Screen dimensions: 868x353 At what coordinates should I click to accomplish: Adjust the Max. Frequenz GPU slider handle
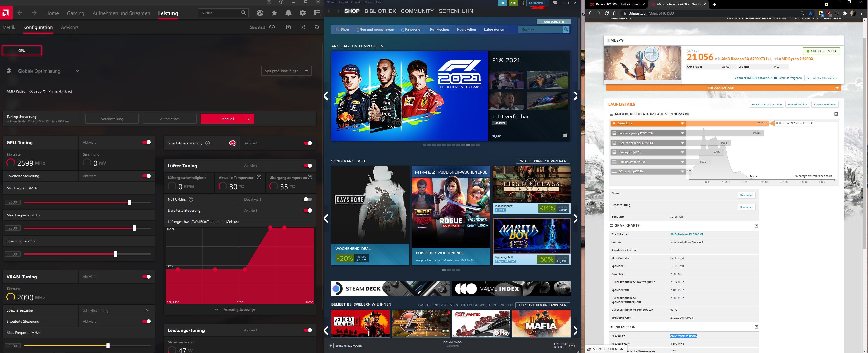click(134, 228)
